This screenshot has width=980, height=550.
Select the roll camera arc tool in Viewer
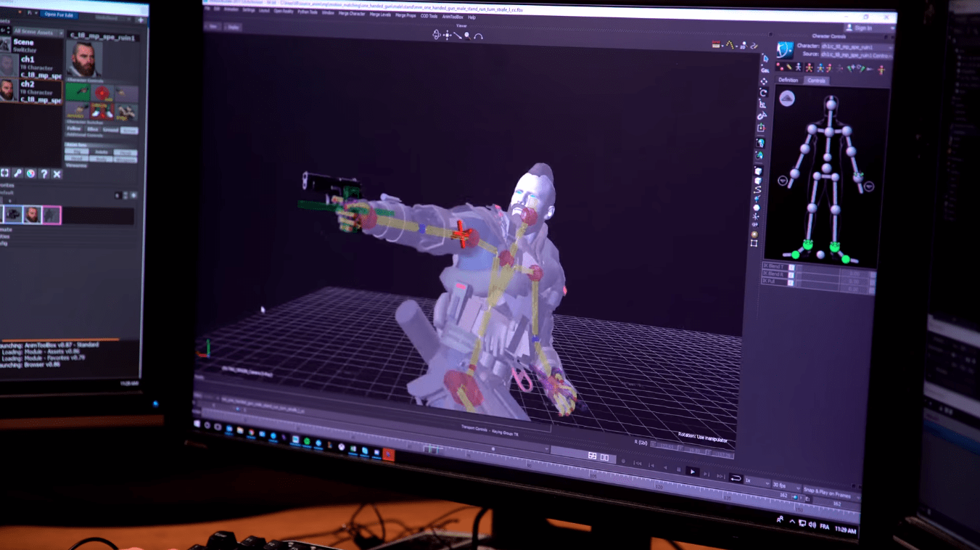point(479,36)
